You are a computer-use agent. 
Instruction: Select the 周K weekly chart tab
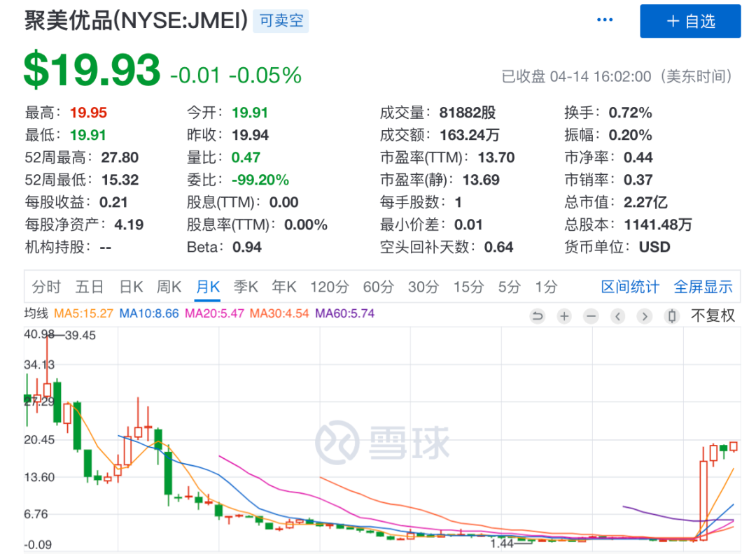pyautogui.click(x=169, y=287)
